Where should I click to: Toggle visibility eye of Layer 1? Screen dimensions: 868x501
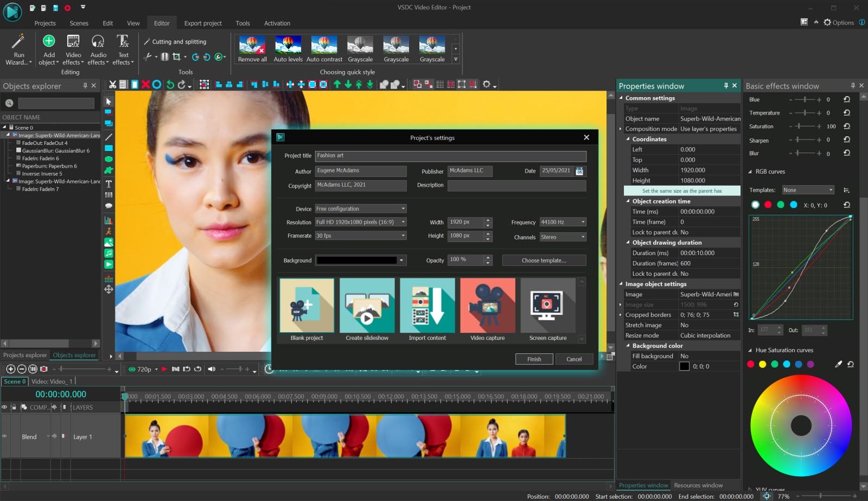tap(5, 436)
